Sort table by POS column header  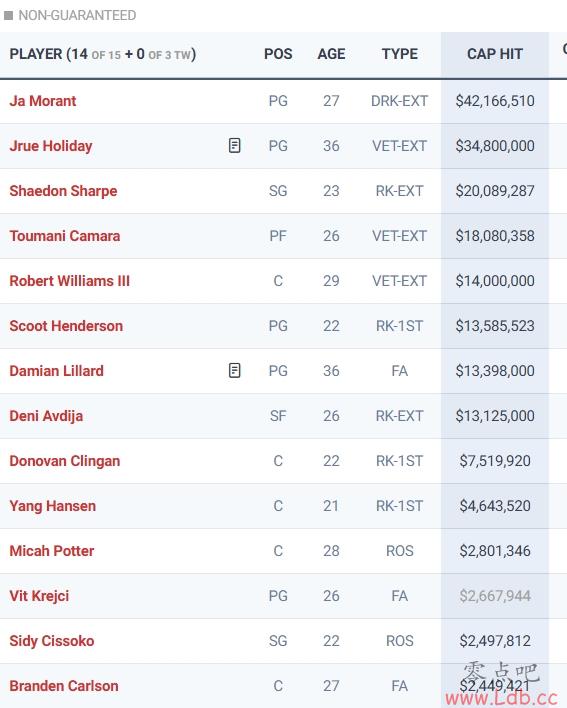tap(278, 54)
